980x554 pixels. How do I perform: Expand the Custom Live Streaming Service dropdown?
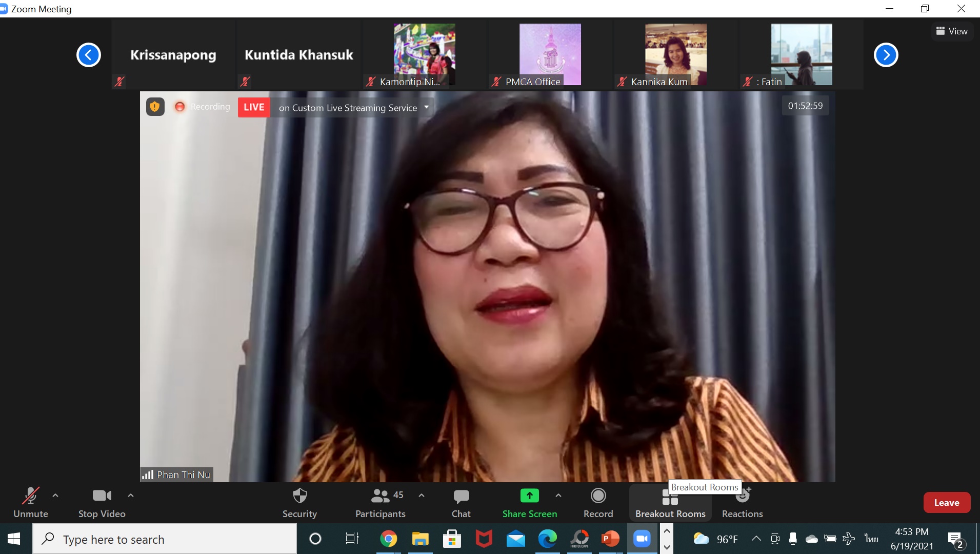coord(426,107)
